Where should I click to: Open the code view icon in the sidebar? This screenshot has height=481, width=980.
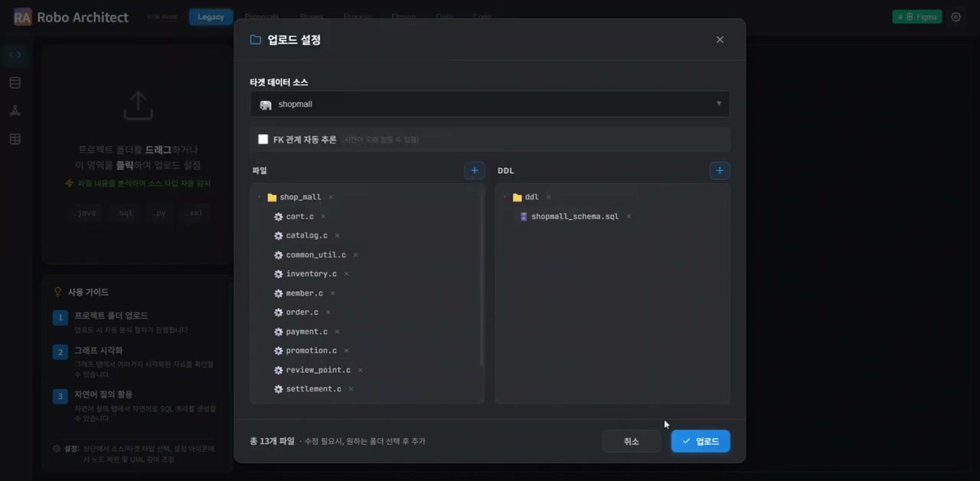coord(15,55)
